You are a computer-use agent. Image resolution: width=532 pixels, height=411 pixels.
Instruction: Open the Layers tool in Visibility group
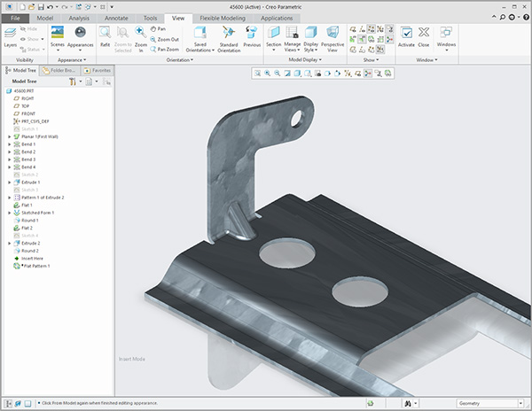(x=10, y=35)
